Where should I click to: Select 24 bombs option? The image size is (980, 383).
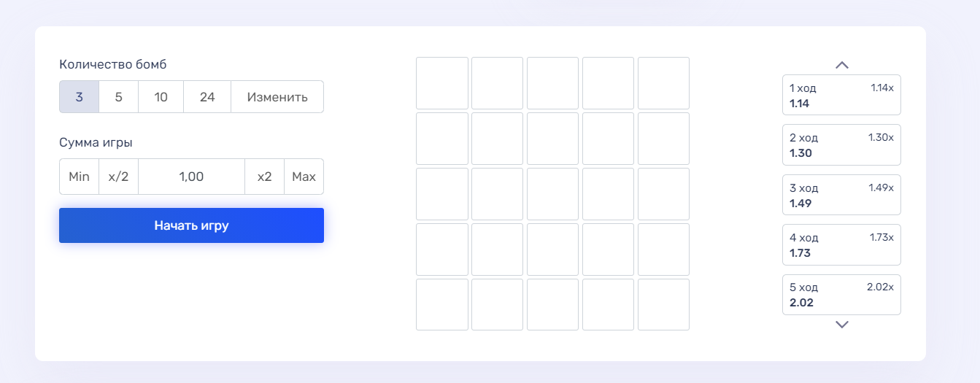(x=207, y=97)
